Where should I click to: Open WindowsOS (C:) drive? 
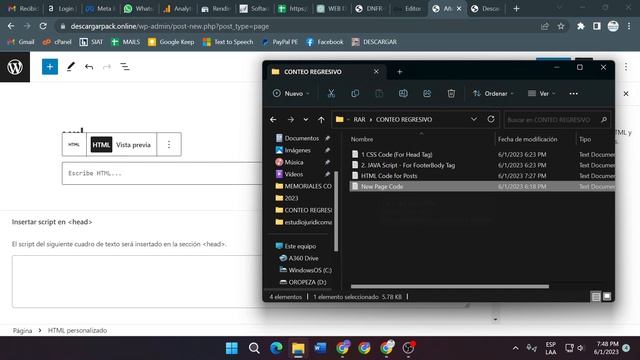305,270
